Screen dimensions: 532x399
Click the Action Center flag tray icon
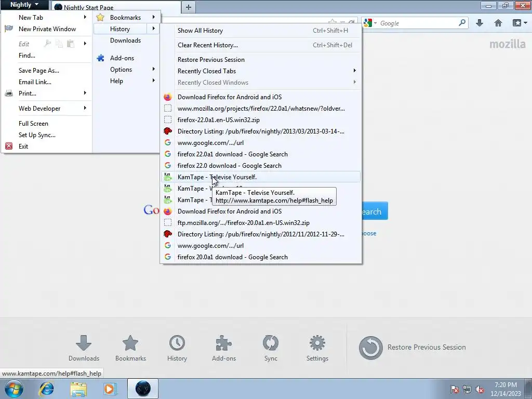pyautogui.click(x=455, y=389)
